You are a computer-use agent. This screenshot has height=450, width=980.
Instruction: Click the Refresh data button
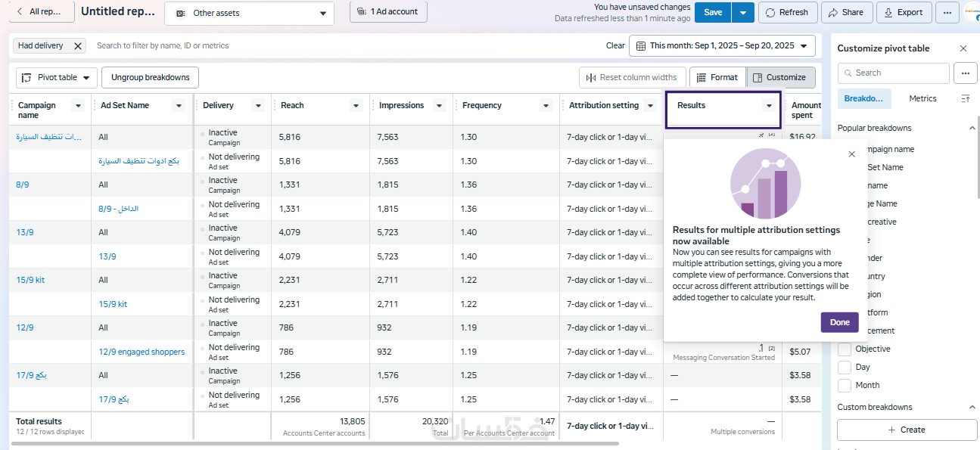pos(787,12)
